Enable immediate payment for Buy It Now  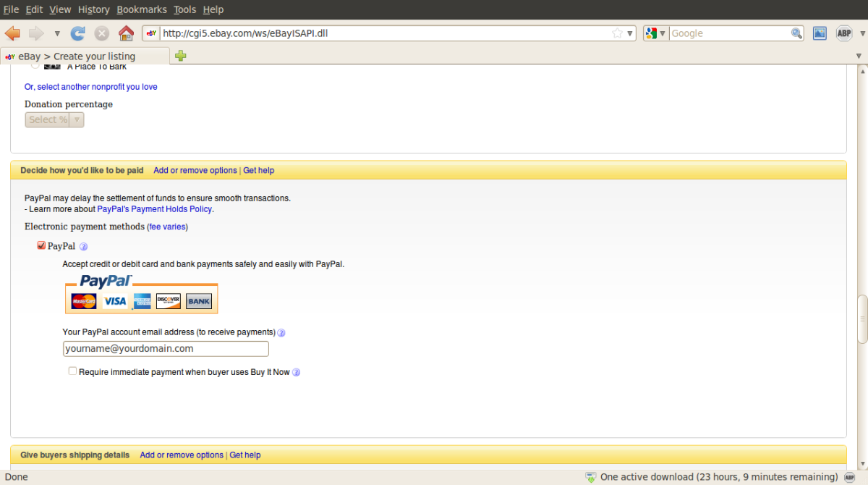pos(72,370)
